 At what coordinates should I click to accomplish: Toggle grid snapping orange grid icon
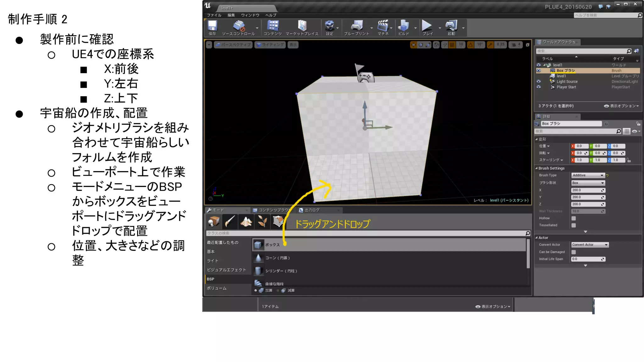pyautogui.click(x=452, y=45)
